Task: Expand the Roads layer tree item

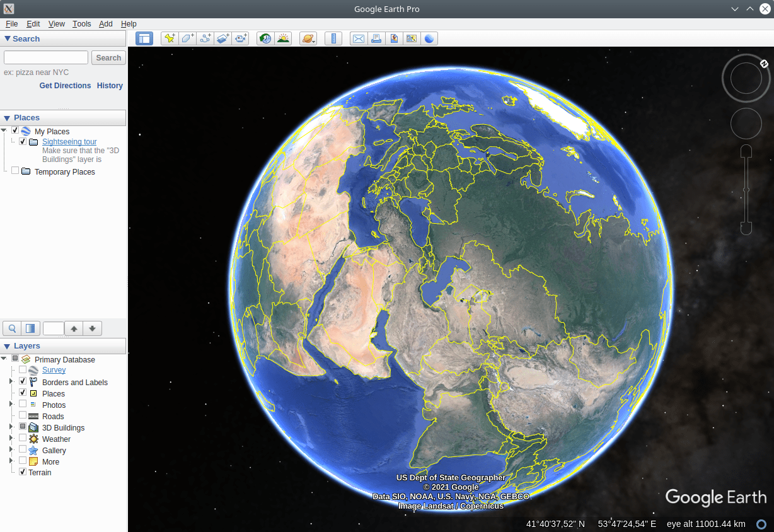Action: coord(11,416)
